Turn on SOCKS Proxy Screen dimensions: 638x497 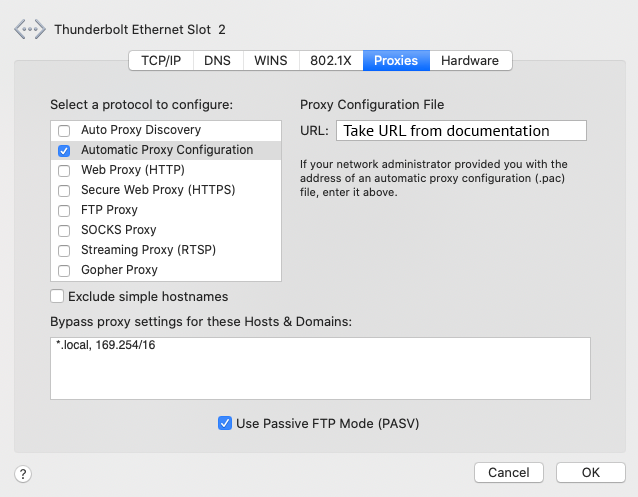64,230
